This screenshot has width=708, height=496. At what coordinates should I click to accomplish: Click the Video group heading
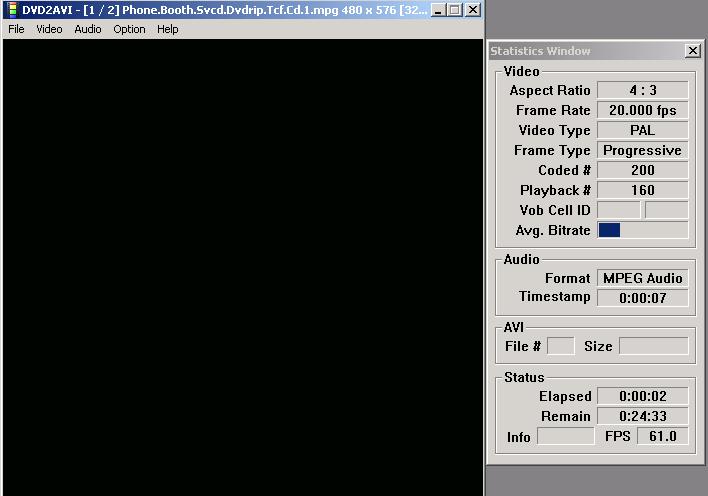522,71
